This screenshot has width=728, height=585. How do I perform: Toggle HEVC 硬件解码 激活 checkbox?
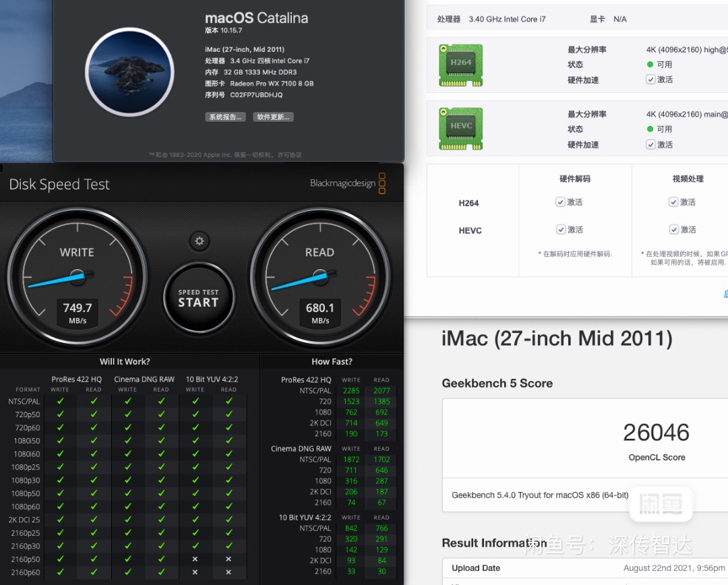pyautogui.click(x=561, y=229)
